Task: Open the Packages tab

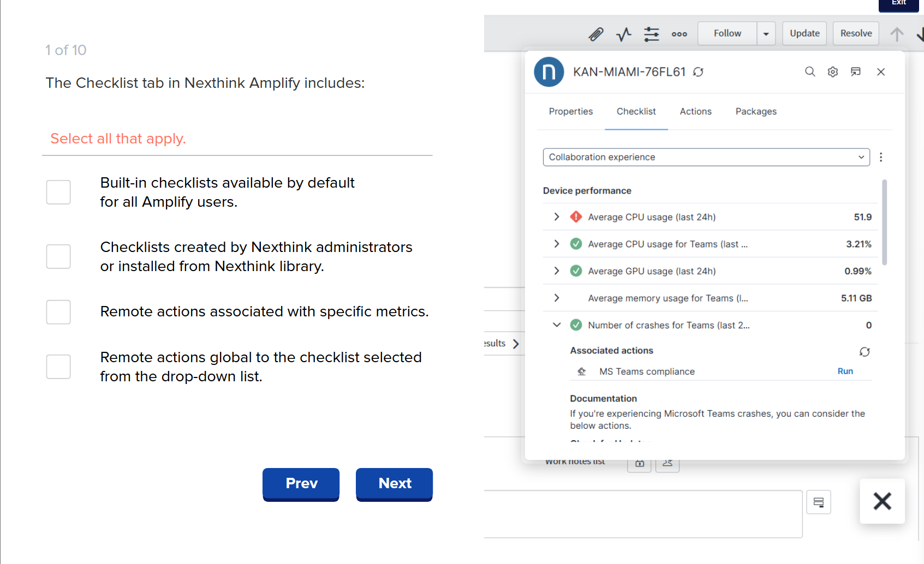Action: point(756,111)
